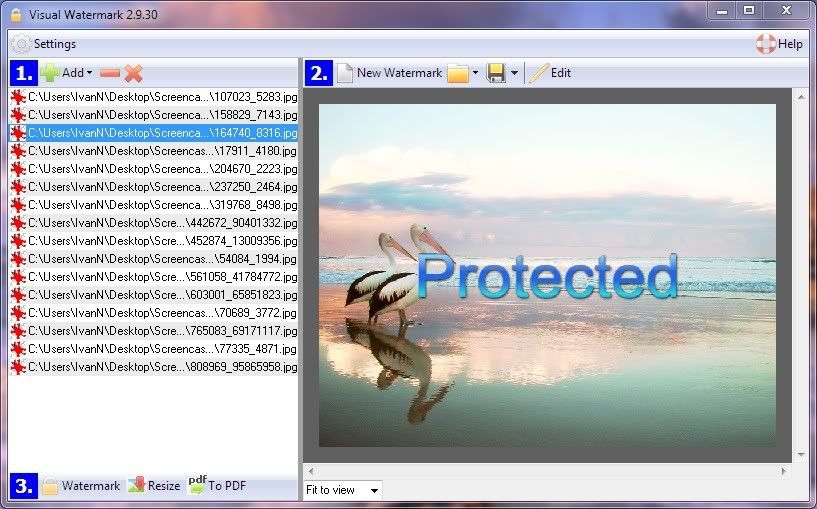The height and width of the screenshot is (509, 817).
Task: Start watermarking with Watermark button
Action: tap(91, 486)
